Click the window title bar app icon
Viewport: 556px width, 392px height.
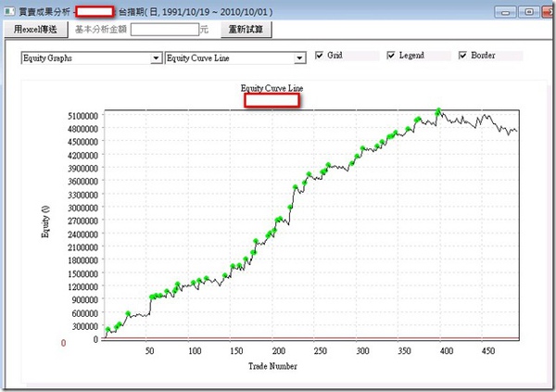coord(9,12)
